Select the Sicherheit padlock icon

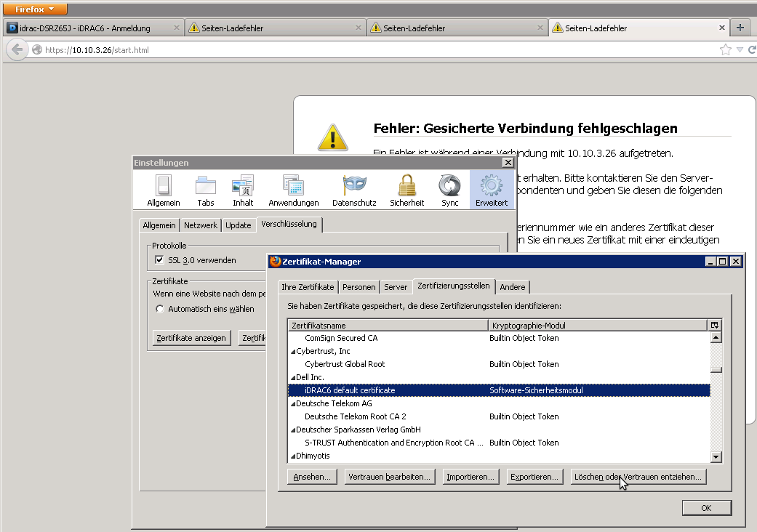coord(406,190)
